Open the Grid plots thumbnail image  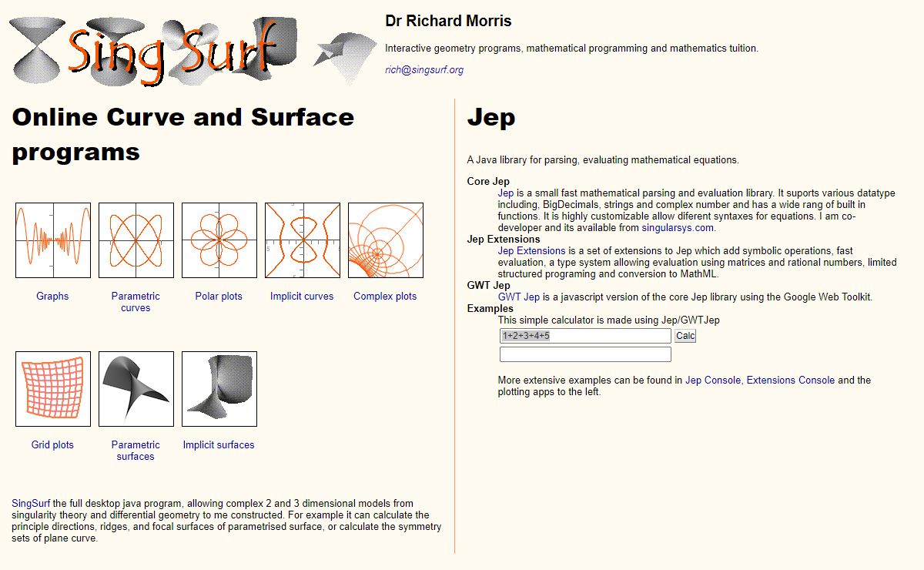(53, 389)
